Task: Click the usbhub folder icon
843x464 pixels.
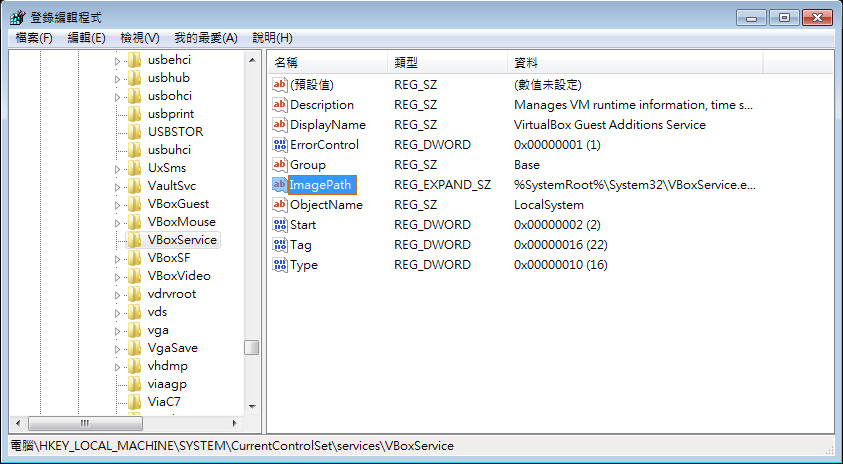Action: tap(134, 78)
